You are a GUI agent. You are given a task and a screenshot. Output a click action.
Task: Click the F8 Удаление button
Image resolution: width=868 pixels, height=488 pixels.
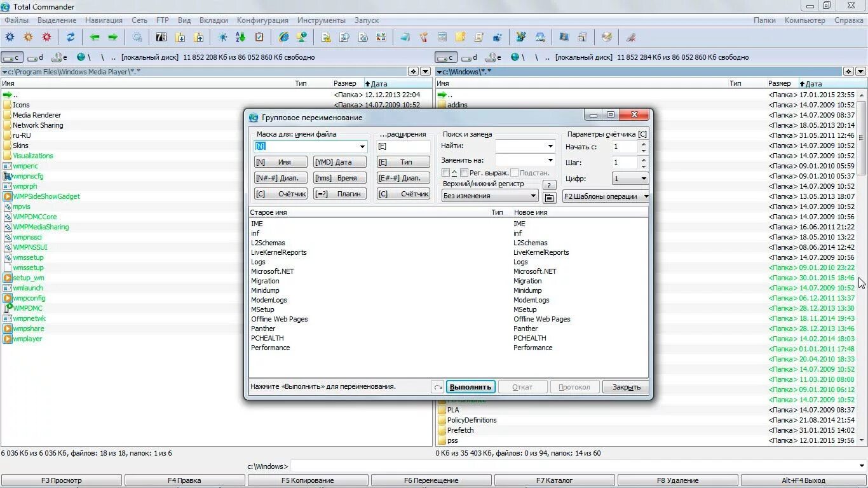(677, 480)
